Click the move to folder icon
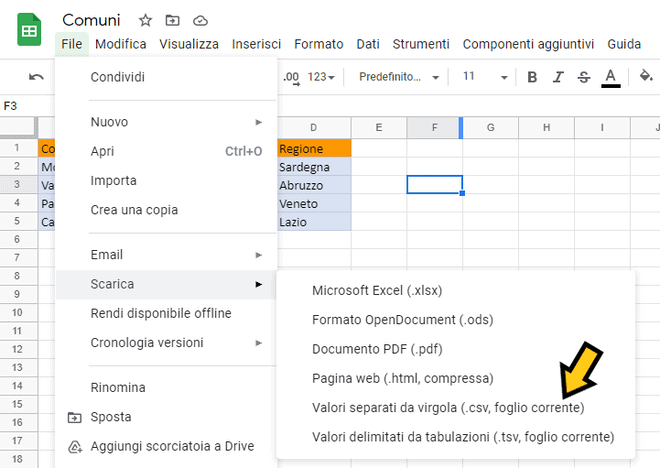 (x=173, y=20)
